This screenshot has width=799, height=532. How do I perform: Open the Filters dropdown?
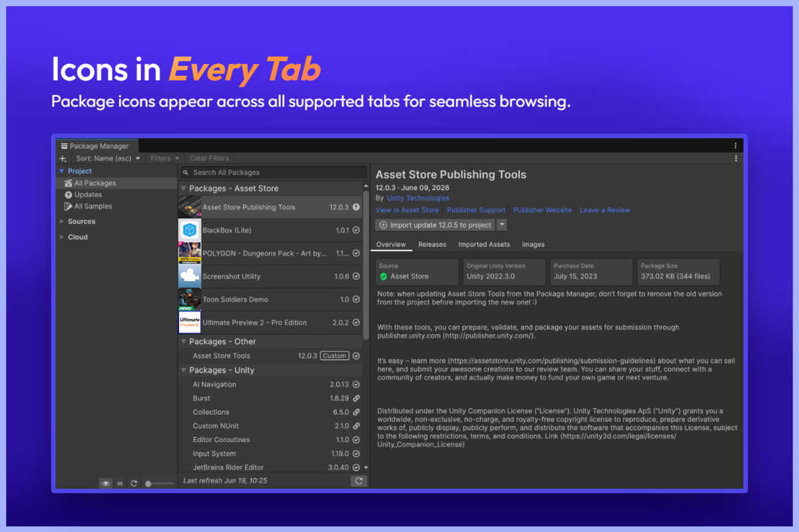click(x=164, y=158)
